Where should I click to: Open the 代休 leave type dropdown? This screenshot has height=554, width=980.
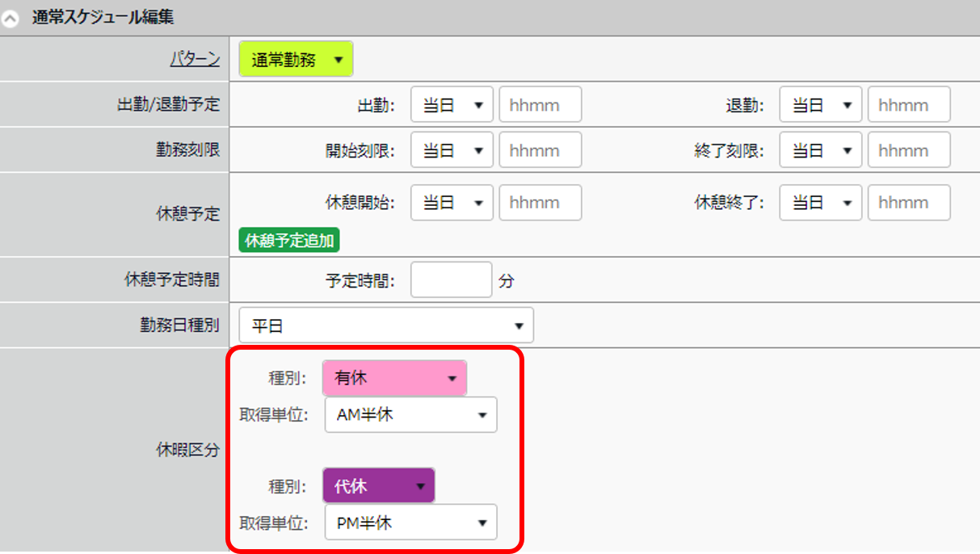378,486
